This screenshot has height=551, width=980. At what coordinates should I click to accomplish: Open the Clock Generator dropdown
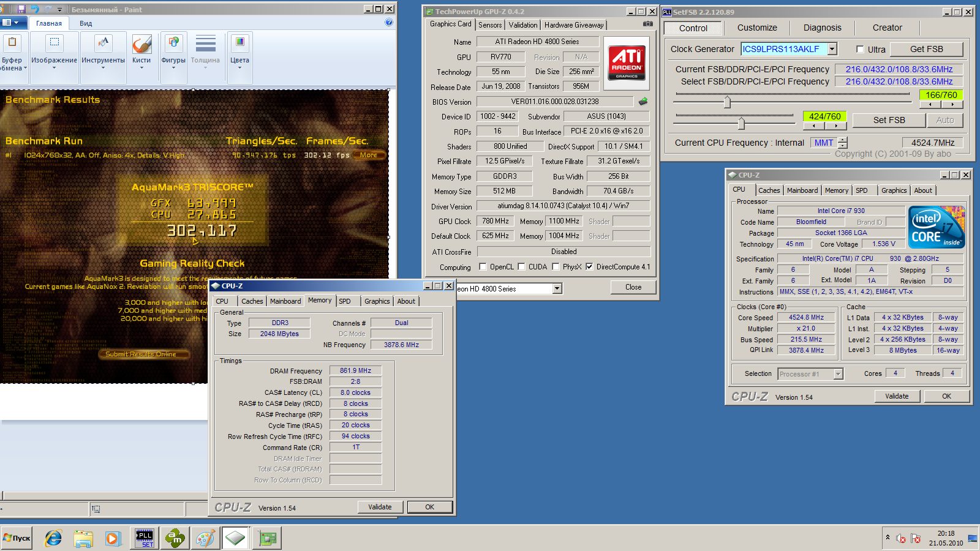coord(832,49)
